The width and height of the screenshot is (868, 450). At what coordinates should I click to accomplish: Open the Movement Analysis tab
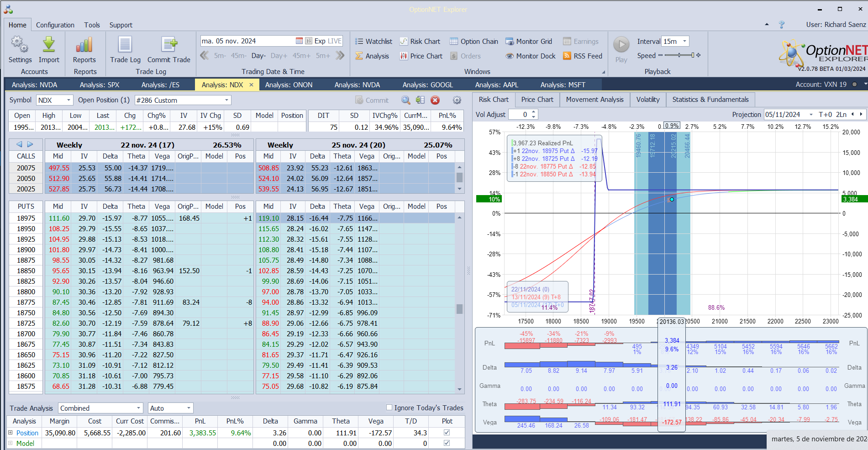tap(594, 100)
